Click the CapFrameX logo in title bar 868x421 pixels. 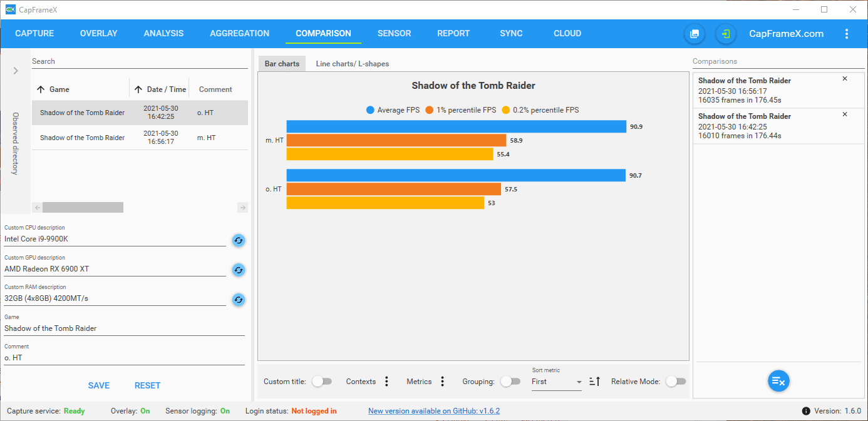coord(11,9)
